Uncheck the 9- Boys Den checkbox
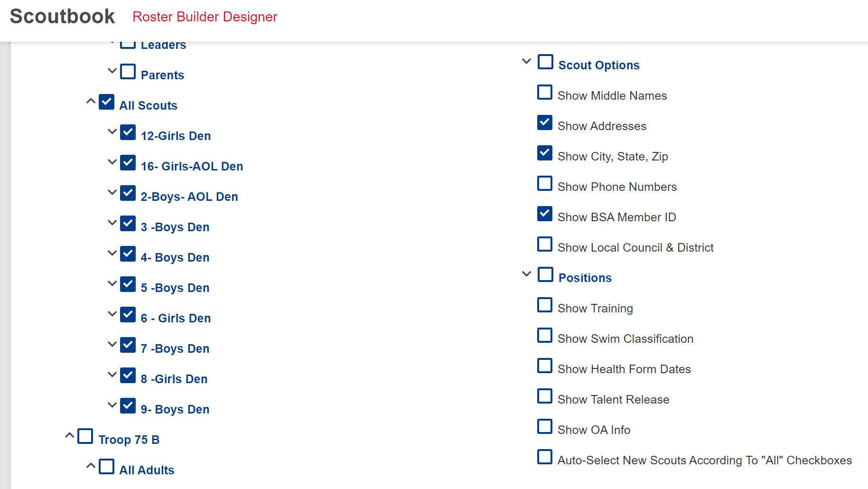 click(128, 406)
